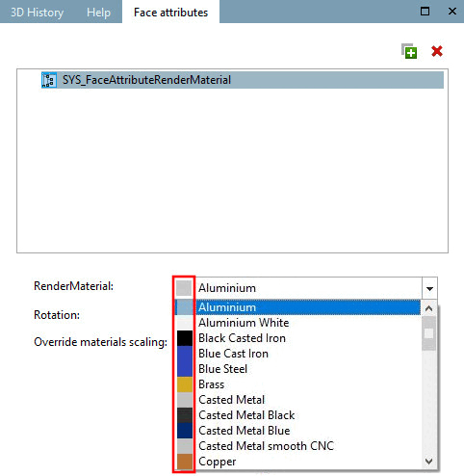Viewport: 464px width, 476px height.
Task: Click the list scrollbar up arrow
Action: coord(429,308)
